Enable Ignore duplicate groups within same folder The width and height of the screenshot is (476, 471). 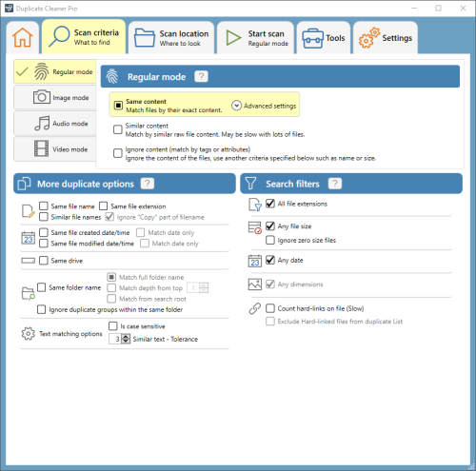tap(42, 309)
